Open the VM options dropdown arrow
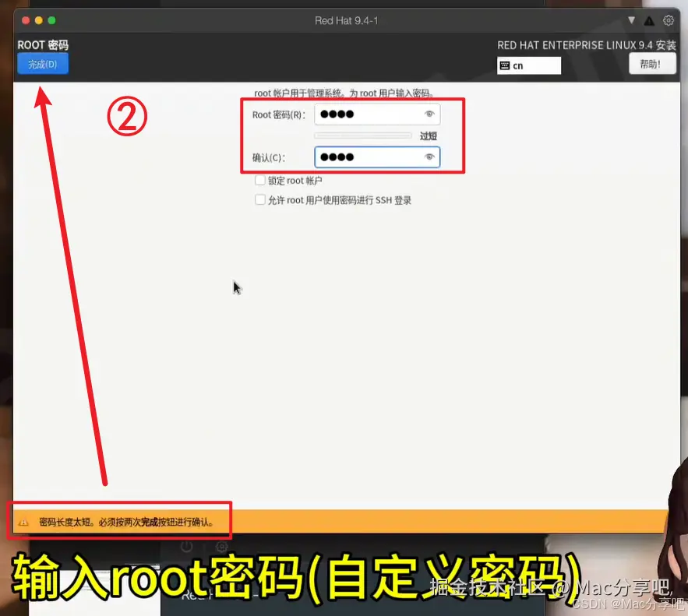Viewport: 688px width, 616px height. click(x=631, y=20)
